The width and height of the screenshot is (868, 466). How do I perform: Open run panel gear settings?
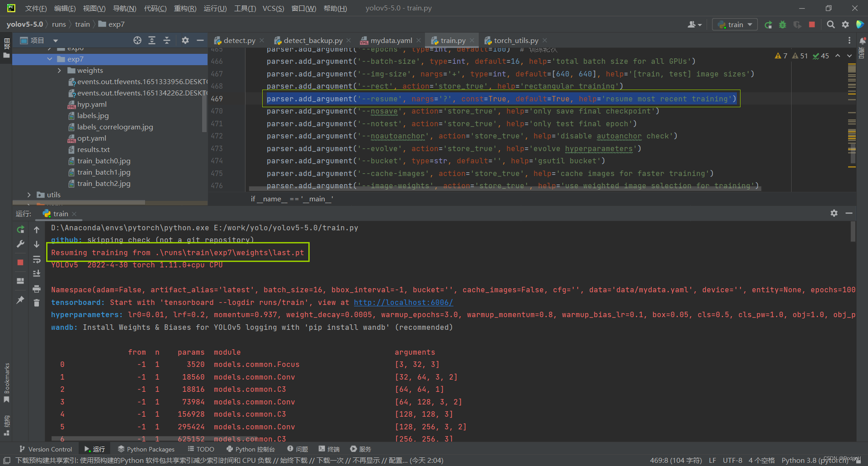[x=834, y=213]
